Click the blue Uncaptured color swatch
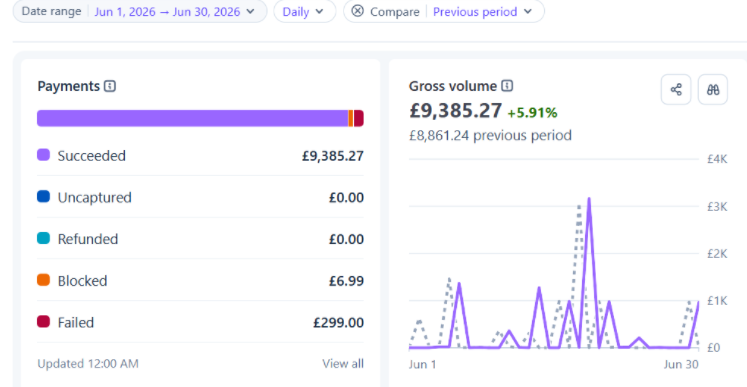Screen dimensions: 747x387 tap(43, 196)
